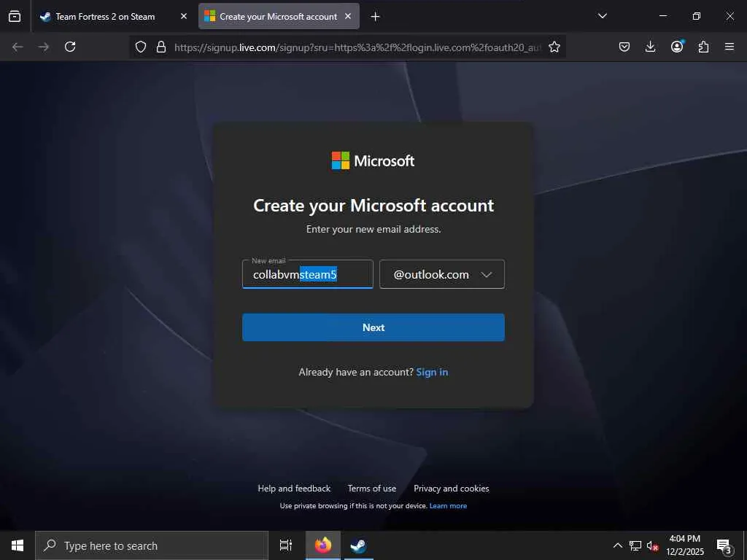Bookmark this page with star icon

pyautogui.click(x=554, y=47)
